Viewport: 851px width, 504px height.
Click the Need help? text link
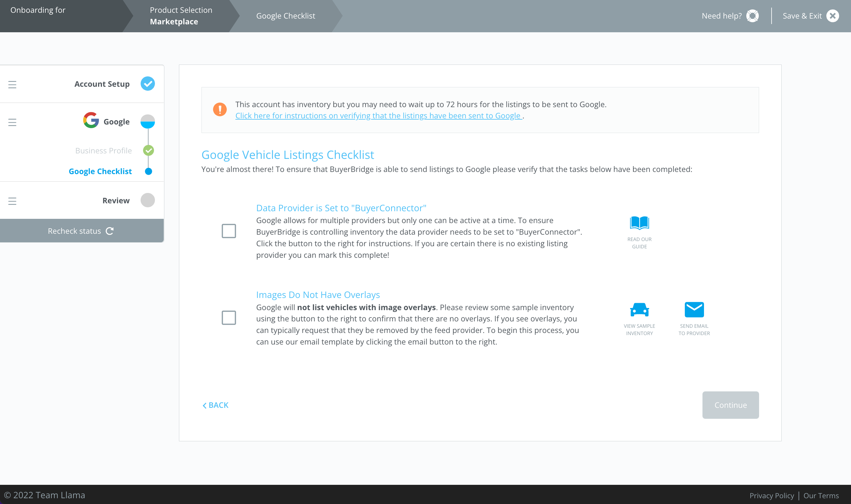pyautogui.click(x=722, y=16)
